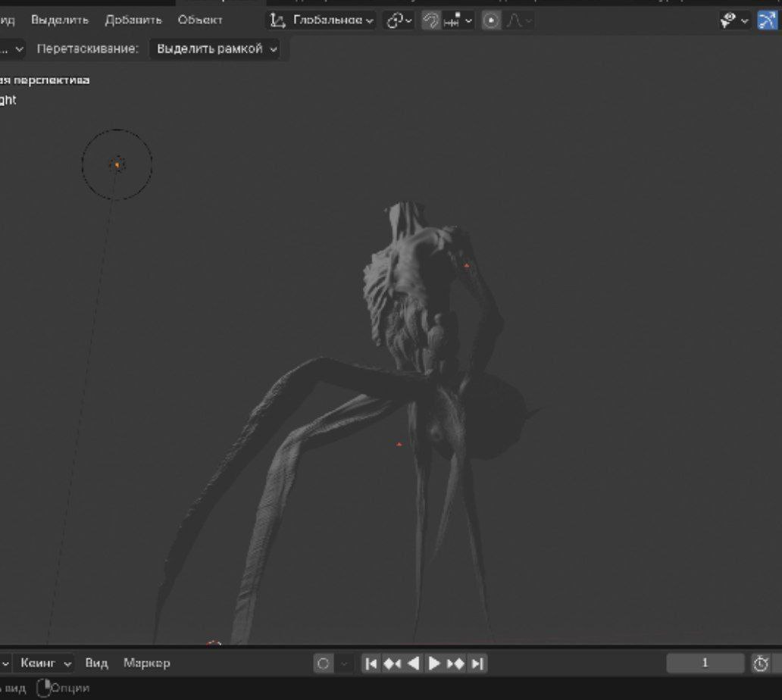Image resolution: width=782 pixels, height=700 pixels.
Task: Open the proportional editing falloff dropdown
Action: [519, 20]
